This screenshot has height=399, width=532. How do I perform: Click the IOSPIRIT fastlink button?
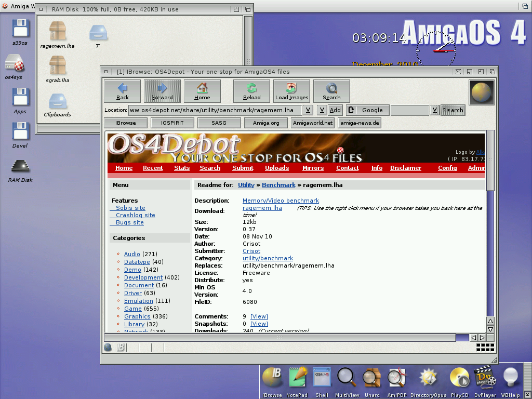point(172,123)
